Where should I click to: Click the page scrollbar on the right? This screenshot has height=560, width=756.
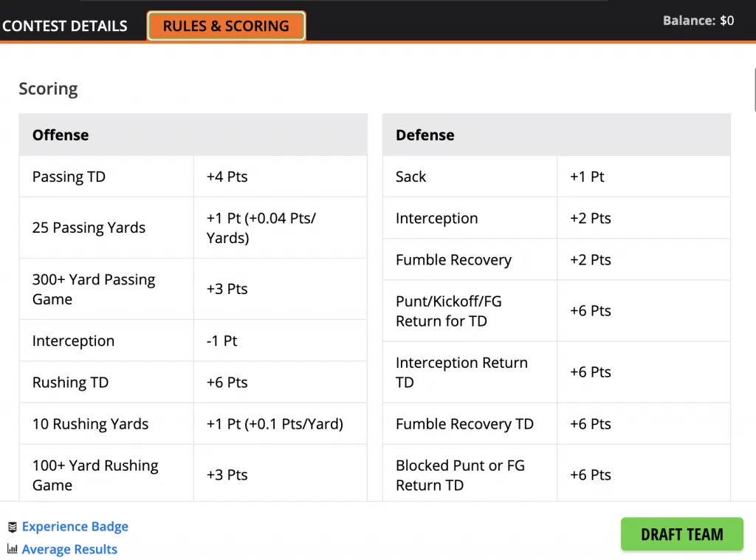tap(753, 89)
